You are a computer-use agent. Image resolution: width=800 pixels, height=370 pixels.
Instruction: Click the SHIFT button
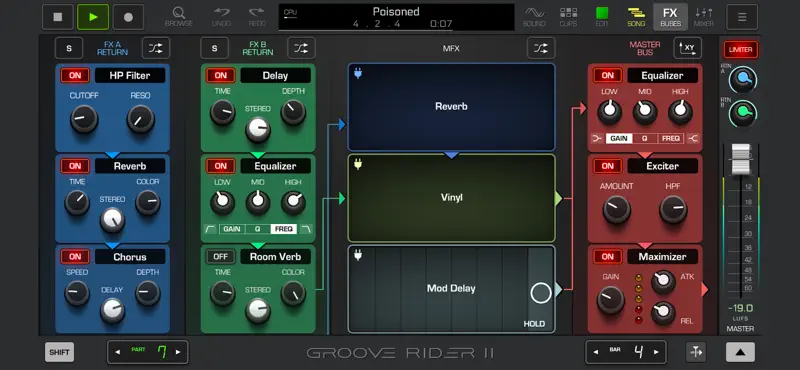[x=59, y=352]
